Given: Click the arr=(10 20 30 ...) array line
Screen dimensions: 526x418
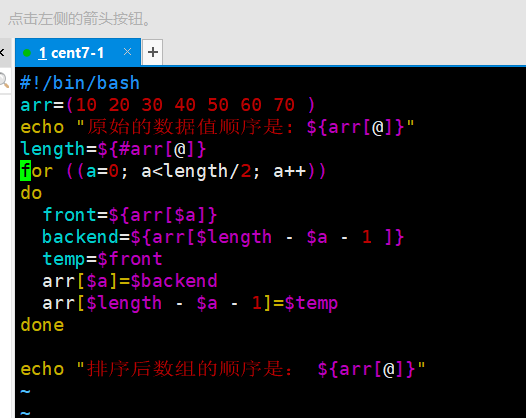Looking at the screenshot, I should click(168, 105).
